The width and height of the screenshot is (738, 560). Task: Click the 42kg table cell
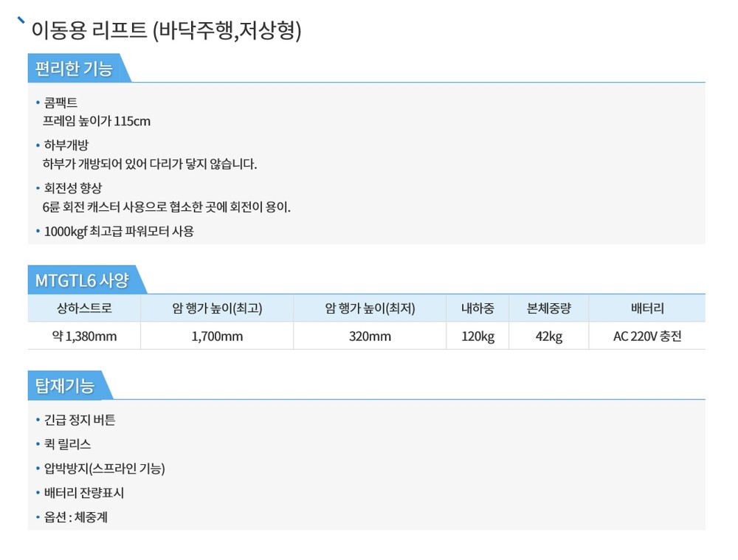(x=548, y=336)
